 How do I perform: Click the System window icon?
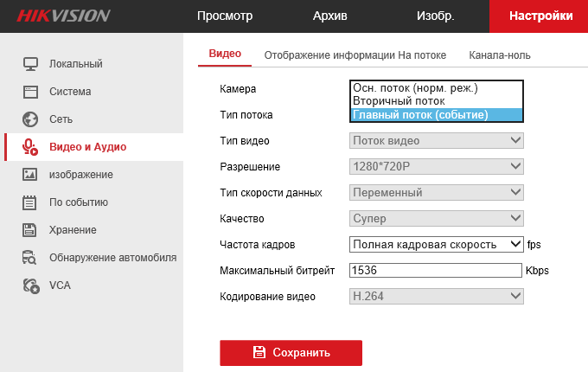pos(30,91)
